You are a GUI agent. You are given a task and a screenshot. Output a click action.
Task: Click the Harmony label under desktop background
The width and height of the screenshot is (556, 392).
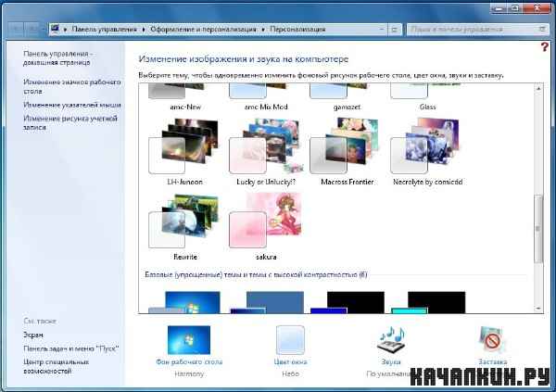click(x=189, y=373)
